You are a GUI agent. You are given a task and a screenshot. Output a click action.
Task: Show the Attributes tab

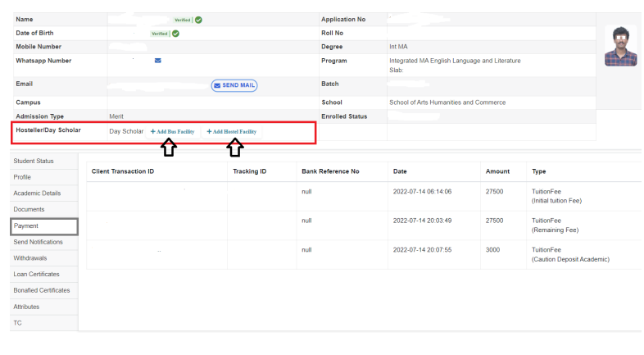tap(26, 307)
